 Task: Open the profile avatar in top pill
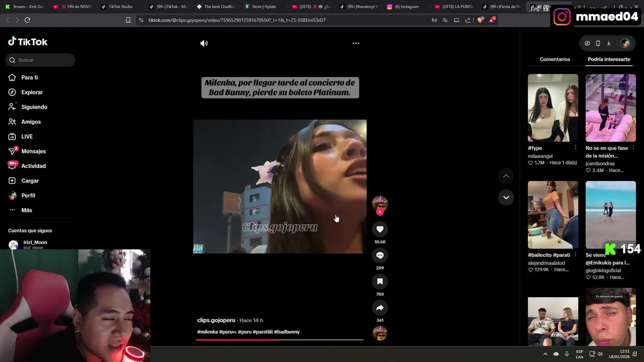pyautogui.click(x=625, y=43)
